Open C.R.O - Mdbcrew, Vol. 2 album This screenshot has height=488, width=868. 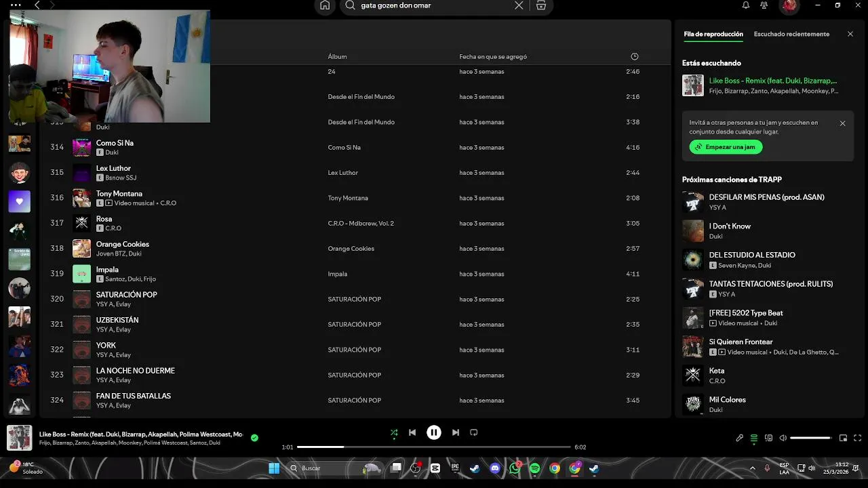pos(361,224)
